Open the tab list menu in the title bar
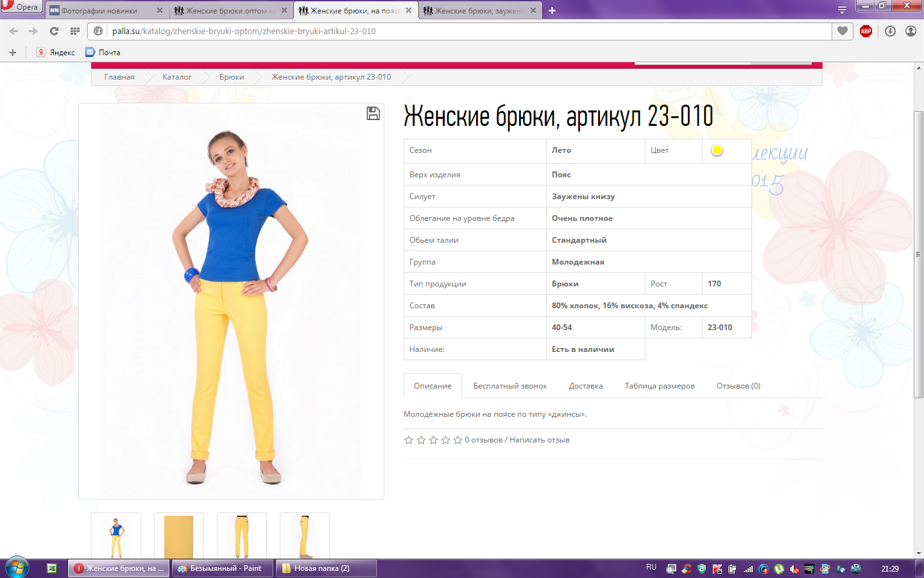Screen dimensions: 924x578 842,10
